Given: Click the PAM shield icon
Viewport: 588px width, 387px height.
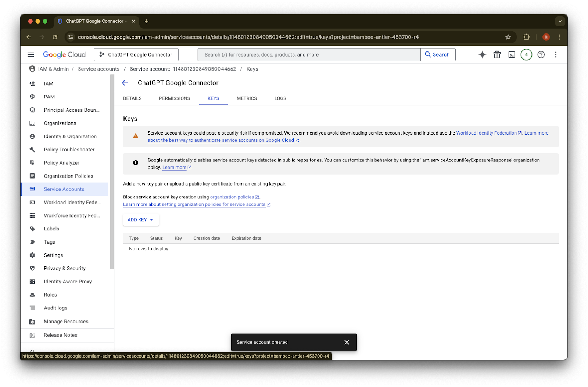Looking at the screenshot, I should (32, 97).
